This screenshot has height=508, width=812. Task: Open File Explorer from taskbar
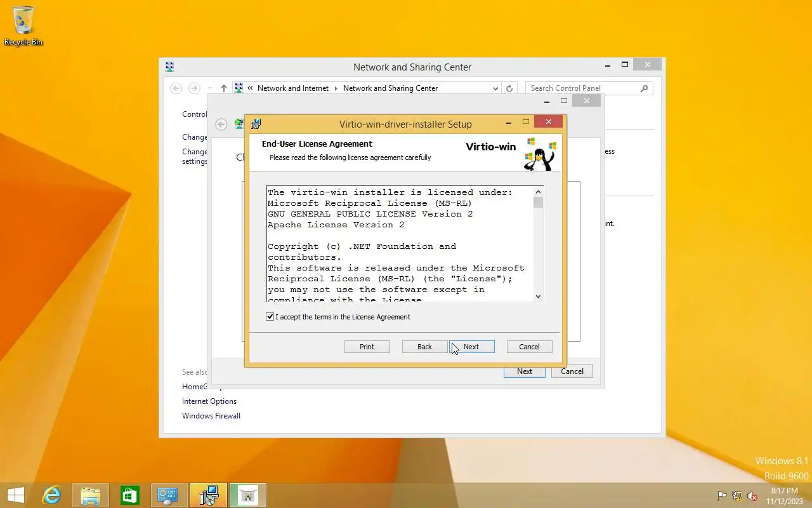click(91, 495)
